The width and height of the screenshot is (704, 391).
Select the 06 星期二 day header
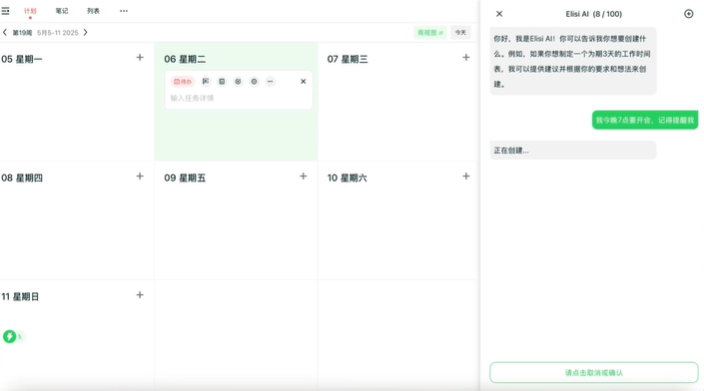coord(185,59)
